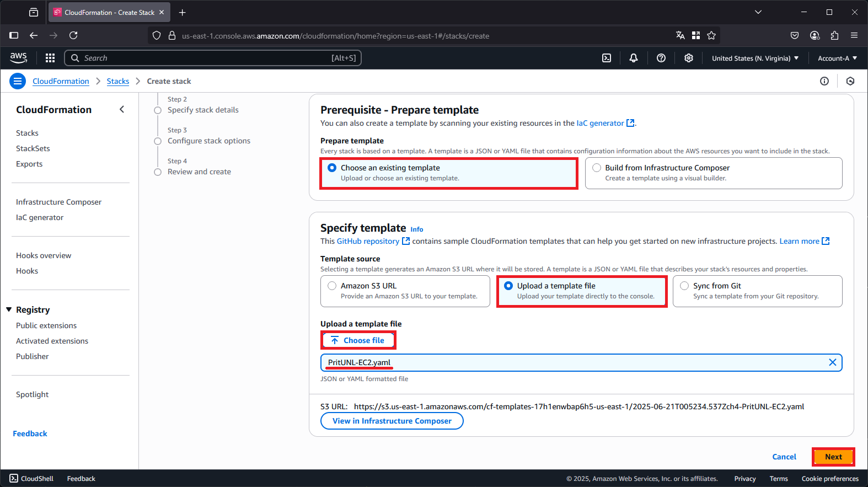
Task: Open the Pocket save icon
Action: tap(795, 35)
